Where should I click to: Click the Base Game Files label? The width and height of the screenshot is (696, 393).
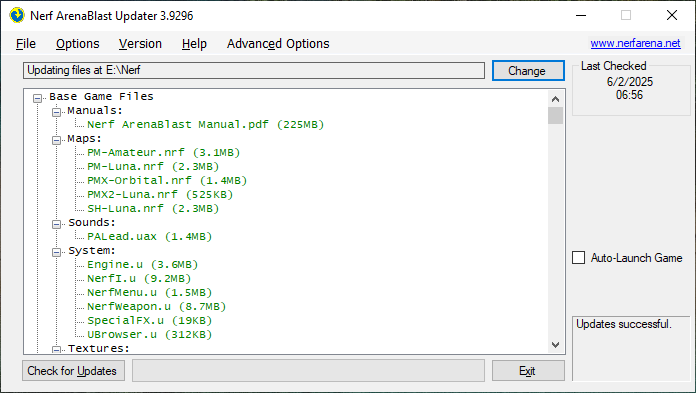click(101, 96)
